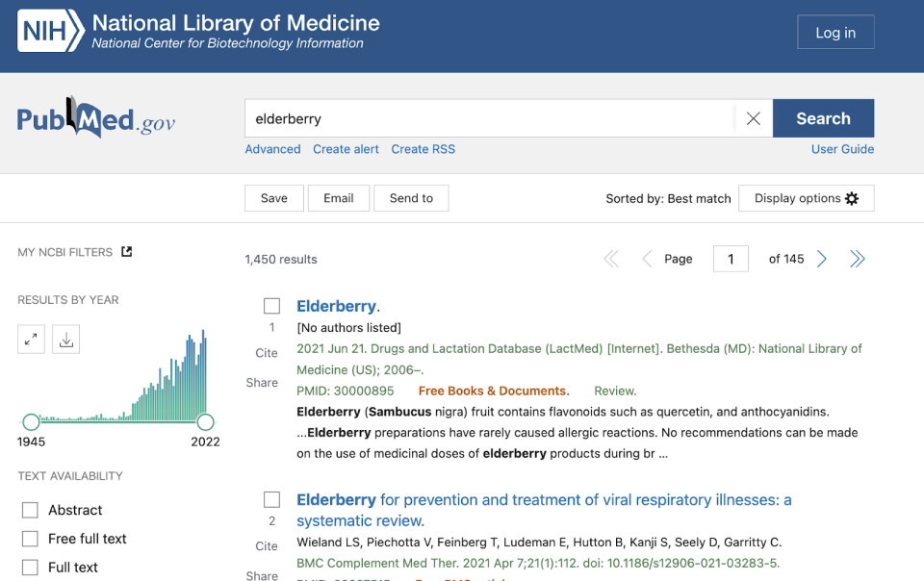924x581 pixels.
Task: Click the page number input field
Action: (x=731, y=259)
